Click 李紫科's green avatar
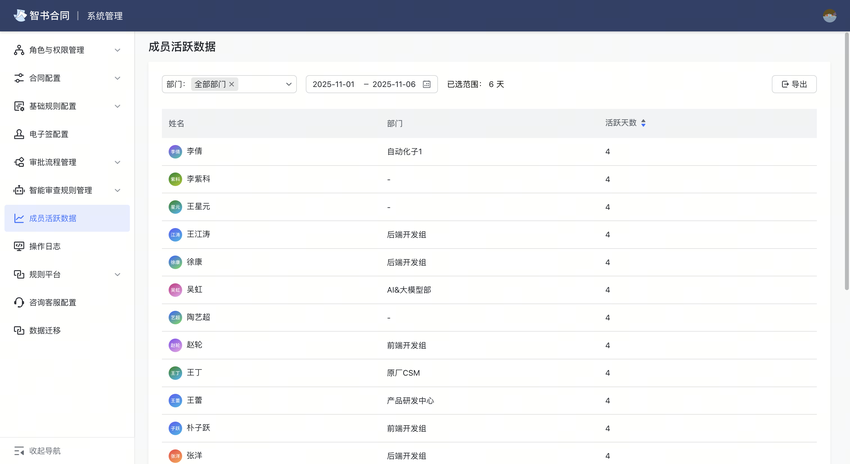This screenshot has height=464, width=850. [x=175, y=179]
